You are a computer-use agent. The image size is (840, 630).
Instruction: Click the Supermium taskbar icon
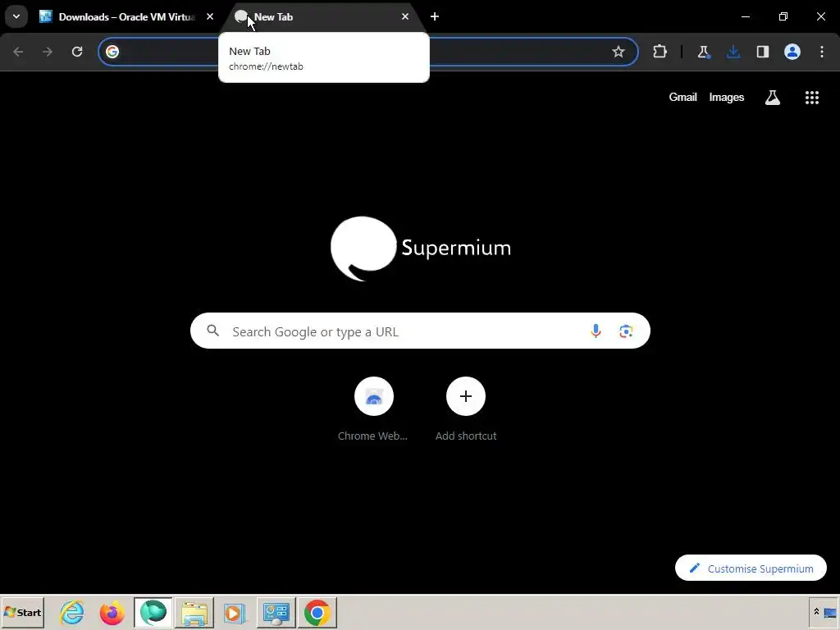point(153,612)
